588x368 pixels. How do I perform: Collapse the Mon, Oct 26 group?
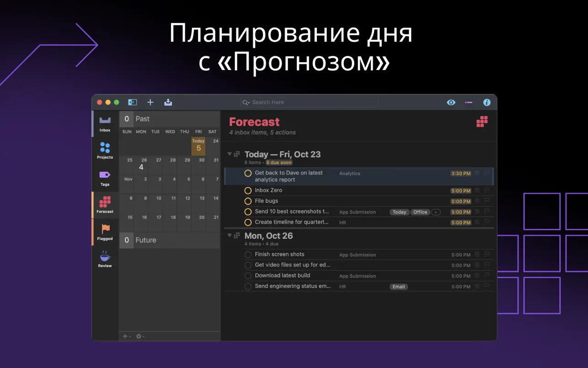[230, 235]
